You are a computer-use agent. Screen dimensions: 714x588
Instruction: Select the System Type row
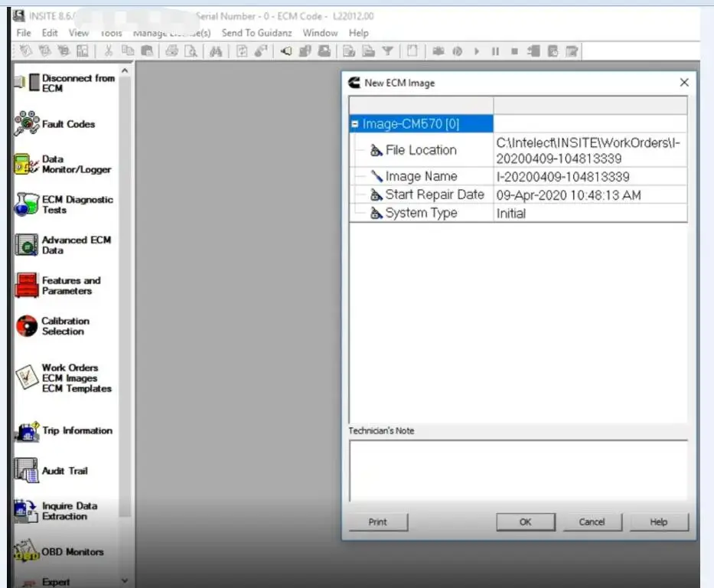coord(518,213)
